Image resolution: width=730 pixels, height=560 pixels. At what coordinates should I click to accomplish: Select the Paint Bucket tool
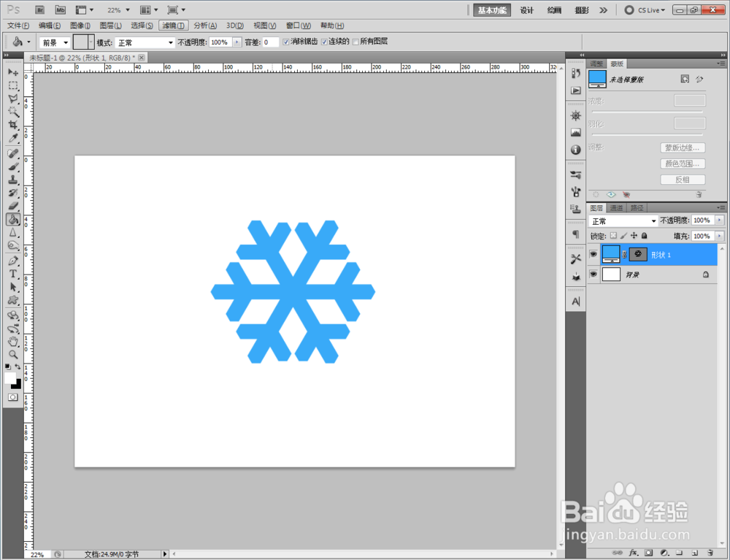(13, 219)
